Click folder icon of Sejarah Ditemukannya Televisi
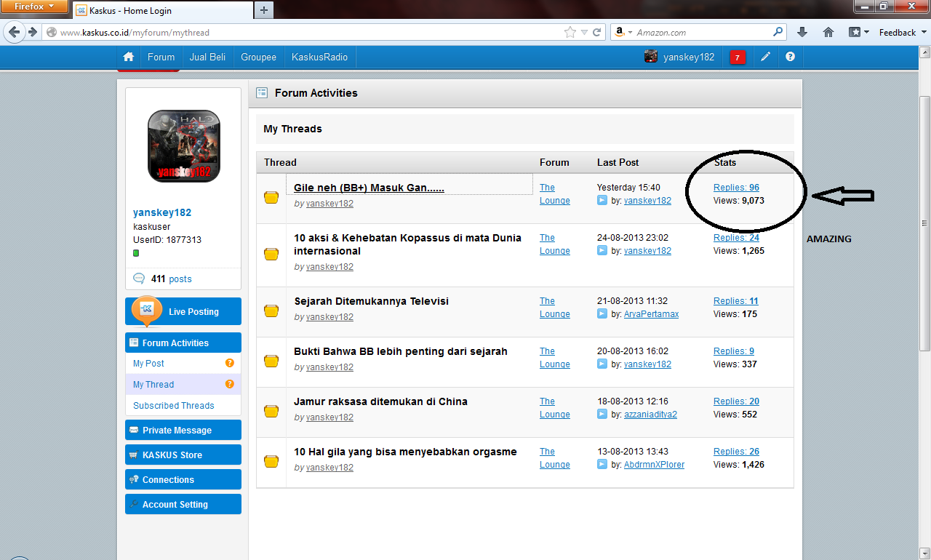 click(x=271, y=311)
